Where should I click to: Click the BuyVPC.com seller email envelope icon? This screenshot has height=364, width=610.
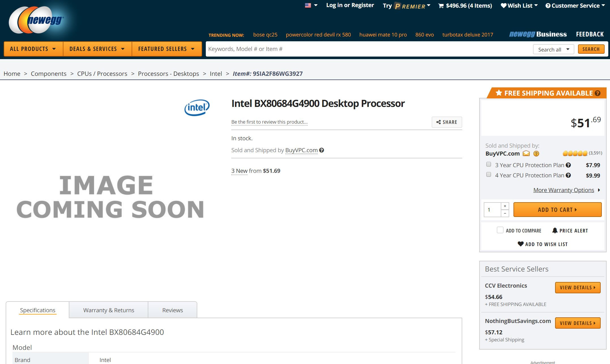(x=526, y=154)
